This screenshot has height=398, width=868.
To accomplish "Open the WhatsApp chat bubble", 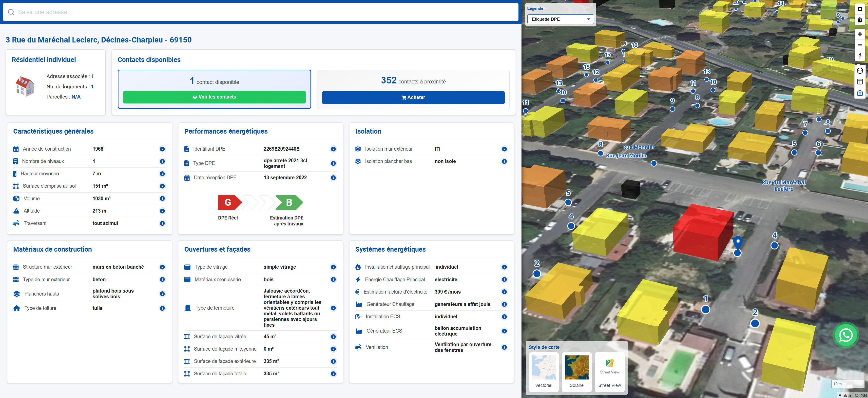I will (x=846, y=335).
